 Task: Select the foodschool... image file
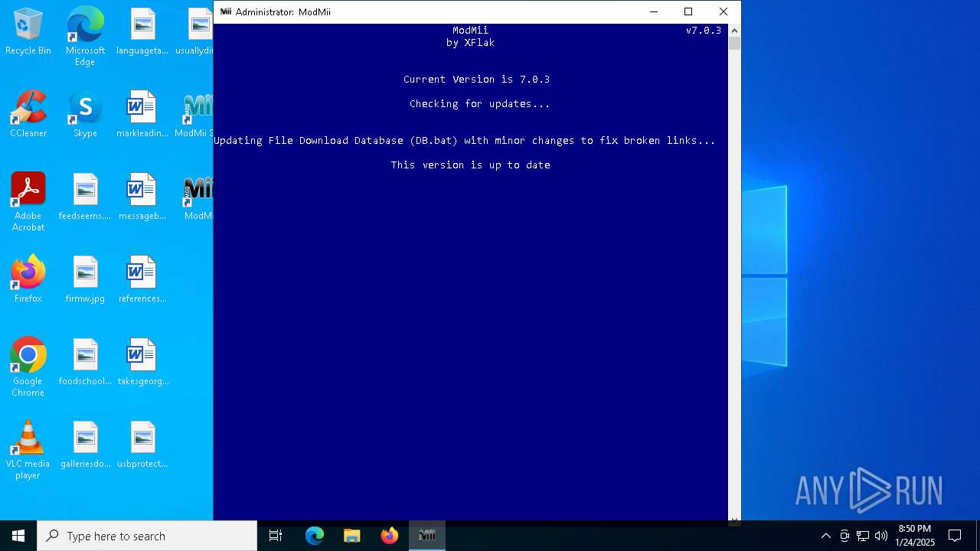85,363
